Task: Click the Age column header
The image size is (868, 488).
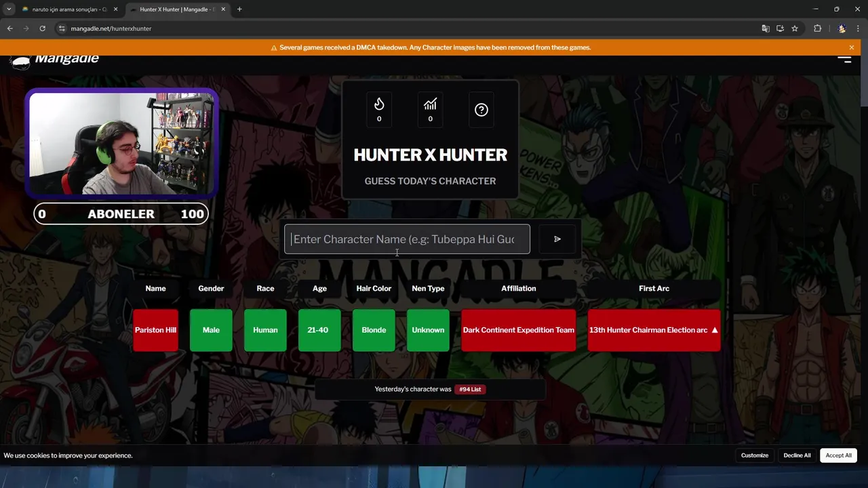Action: tap(319, 289)
